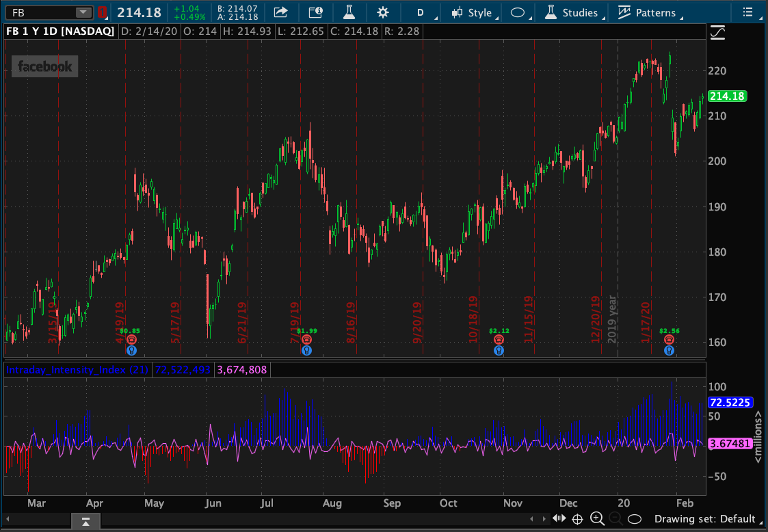This screenshot has height=532, width=768.
Task: Click the earnings phone icon under $0.85
Action: [x=131, y=339]
